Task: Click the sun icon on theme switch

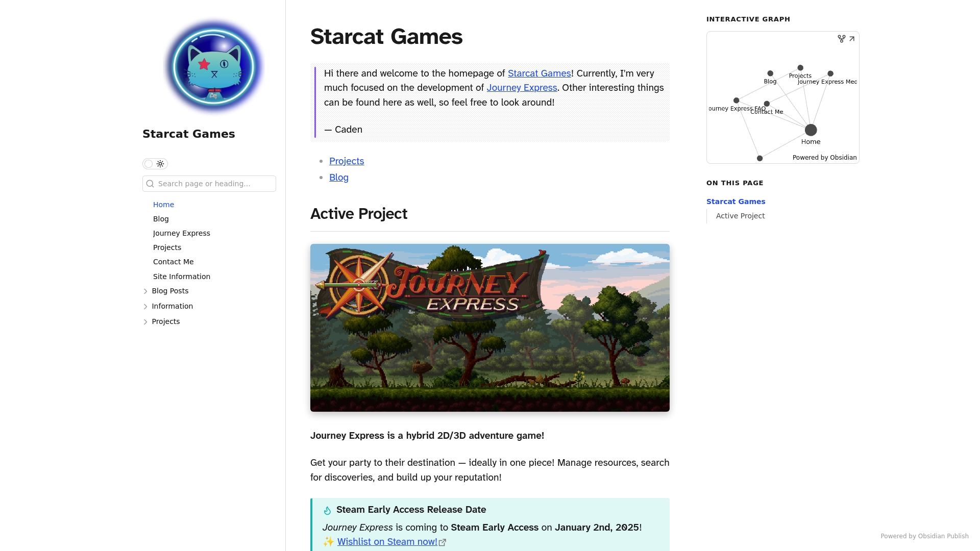Action: coord(160,164)
